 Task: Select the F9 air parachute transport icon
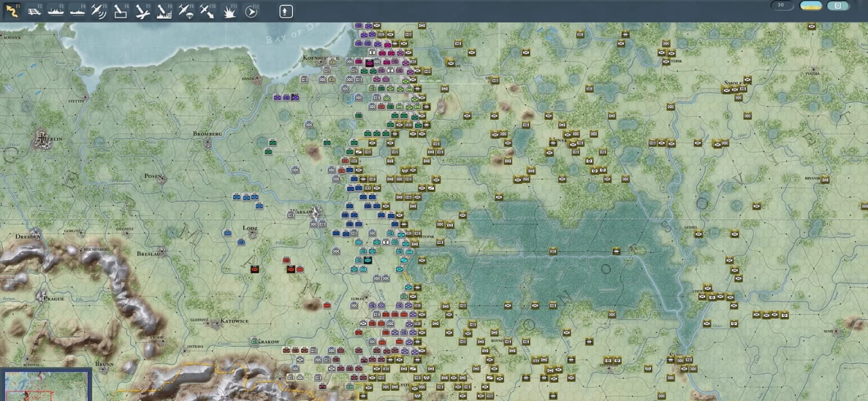click(186, 11)
